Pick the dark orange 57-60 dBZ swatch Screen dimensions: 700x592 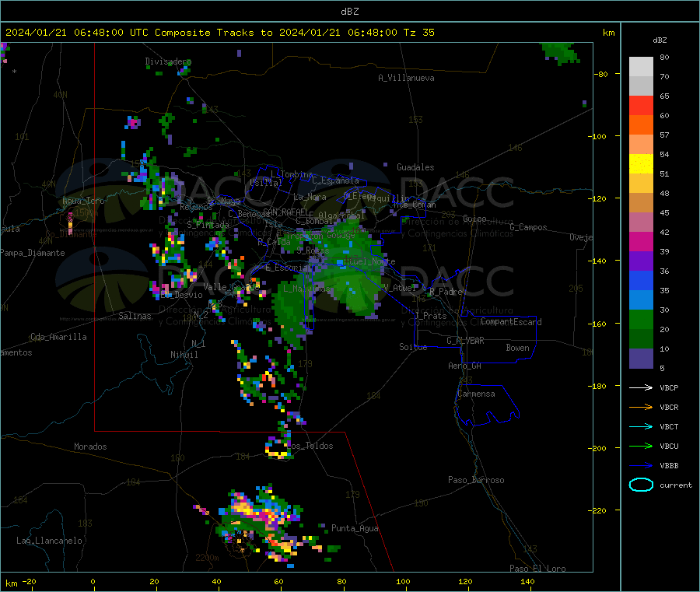641,125
